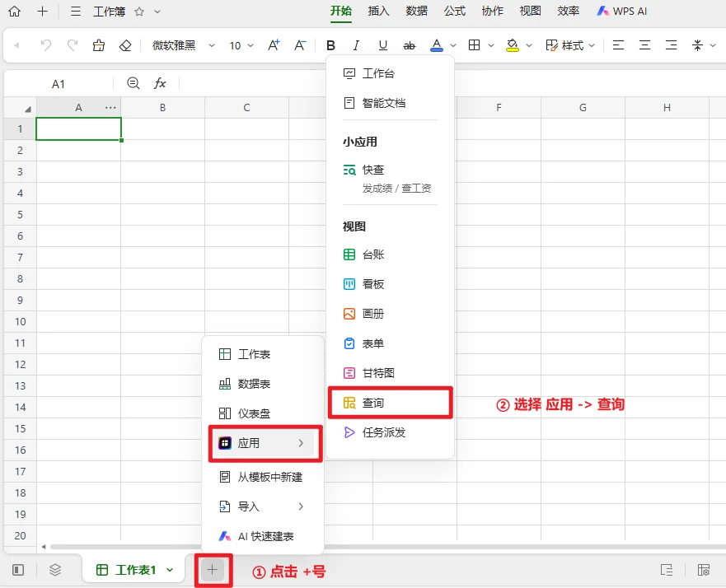
Task: Open the fill color highlight swatch
Action: coord(512,45)
